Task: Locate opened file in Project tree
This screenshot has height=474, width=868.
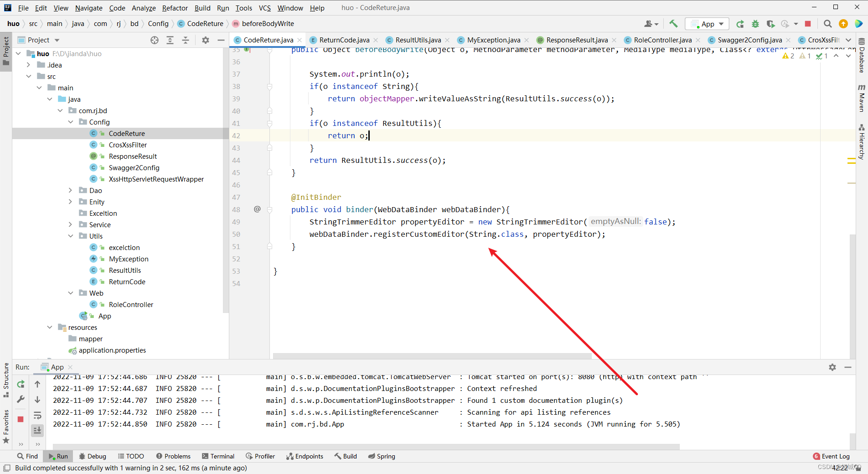Action: [155, 40]
